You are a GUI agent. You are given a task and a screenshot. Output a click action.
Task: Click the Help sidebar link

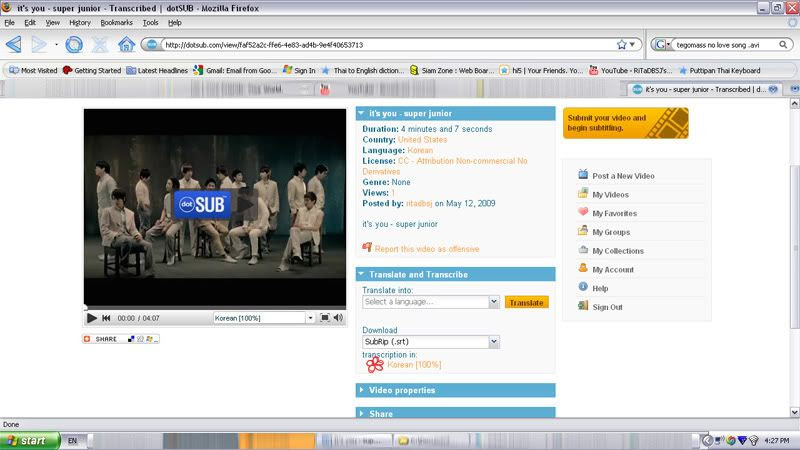[x=600, y=289]
